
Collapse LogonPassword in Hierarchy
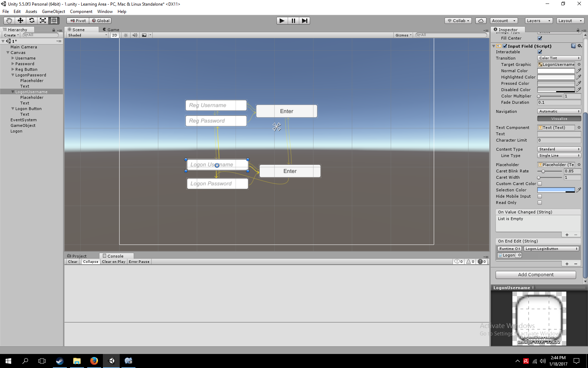coord(13,75)
